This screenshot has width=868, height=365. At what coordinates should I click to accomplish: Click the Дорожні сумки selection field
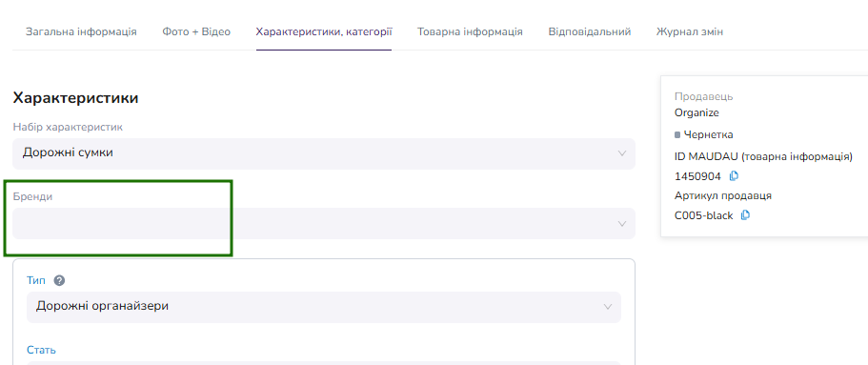pos(324,153)
